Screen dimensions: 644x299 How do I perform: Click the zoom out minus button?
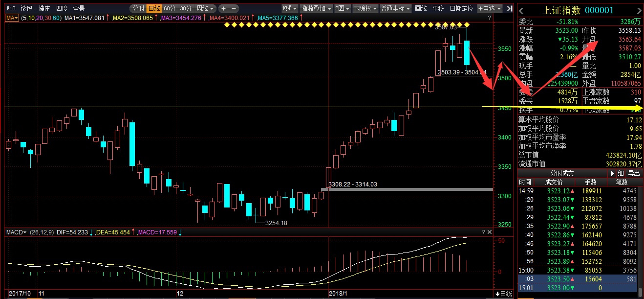click(x=234, y=8)
